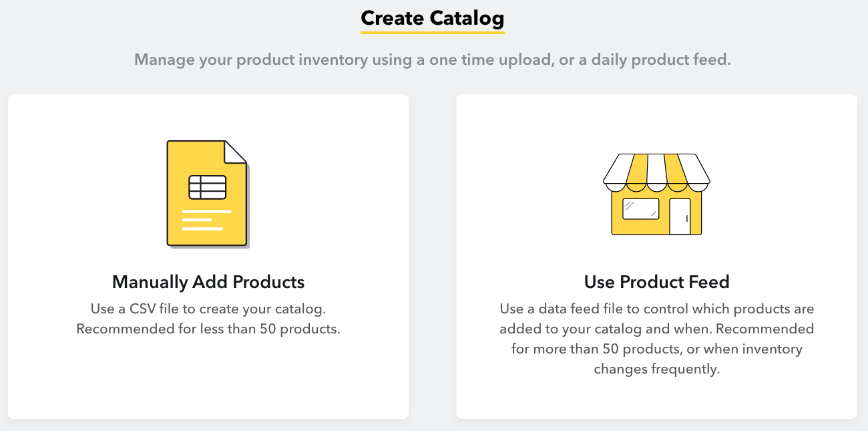Screen dimensions: 868x431
Task: Select the Manually Add Products card
Action: [208, 257]
